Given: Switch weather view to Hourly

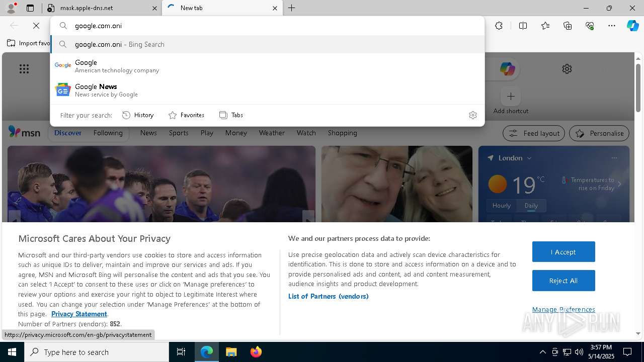Looking at the screenshot, I should click(501, 206).
